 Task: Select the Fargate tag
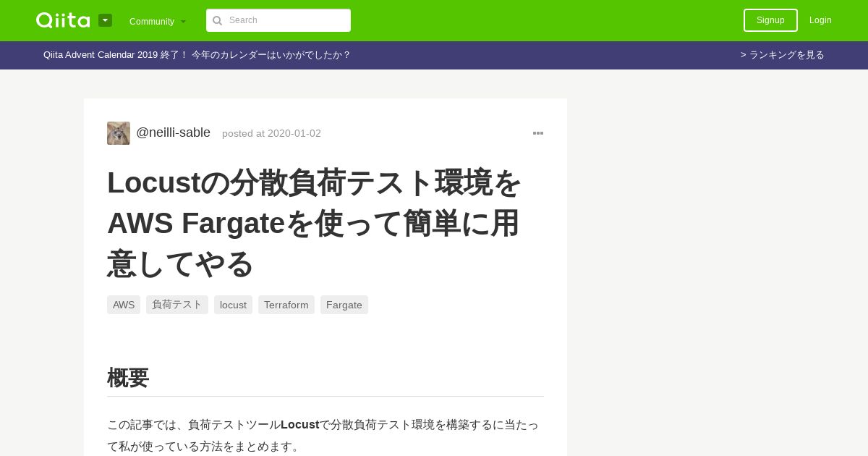pos(344,305)
